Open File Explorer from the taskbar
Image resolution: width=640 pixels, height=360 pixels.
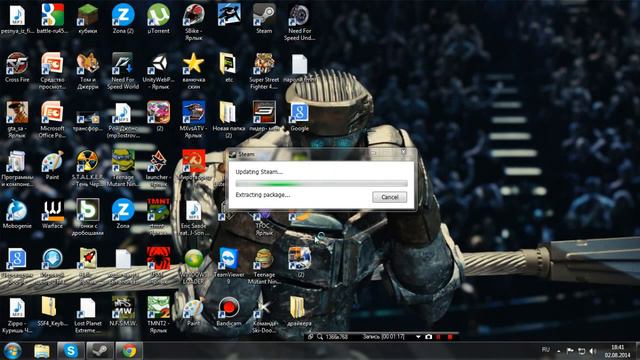pyautogui.click(x=42, y=351)
